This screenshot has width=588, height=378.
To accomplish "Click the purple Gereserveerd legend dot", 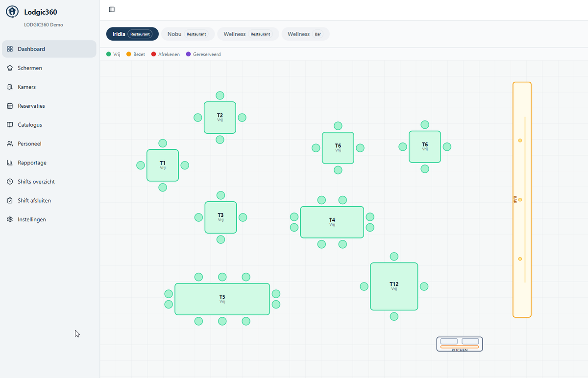I will coord(188,54).
